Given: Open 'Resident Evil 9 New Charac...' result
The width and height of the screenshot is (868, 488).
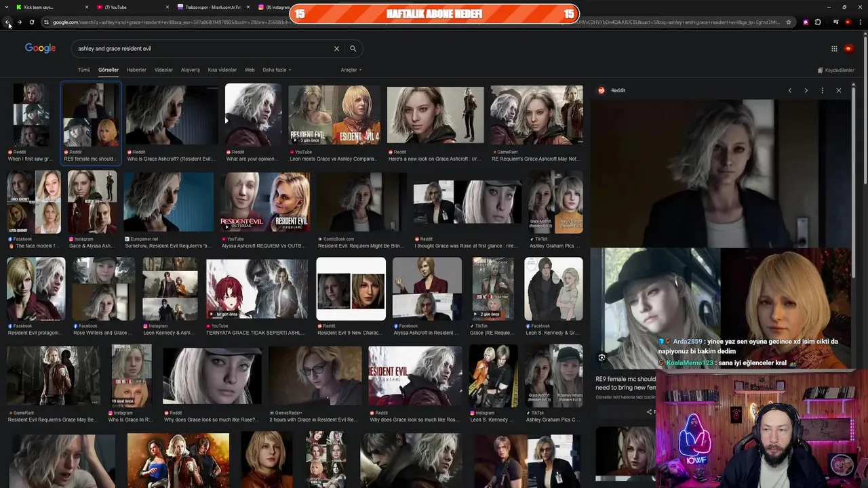Looking at the screenshot, I should (x=351, y=297).
